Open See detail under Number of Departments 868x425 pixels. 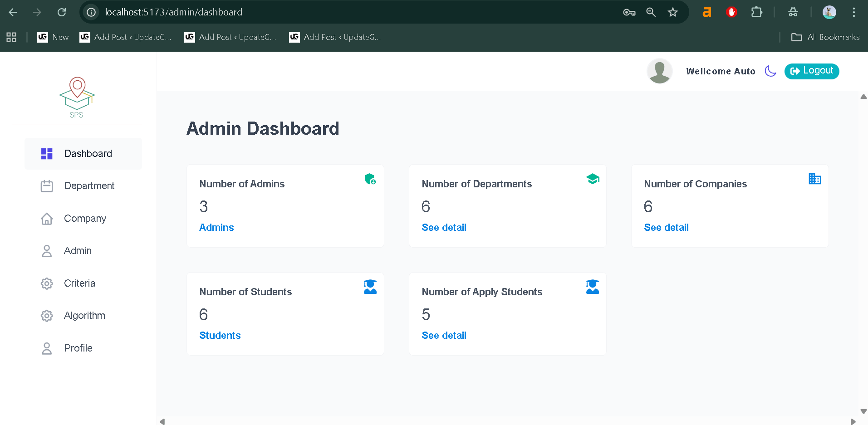tap(444, 228)
